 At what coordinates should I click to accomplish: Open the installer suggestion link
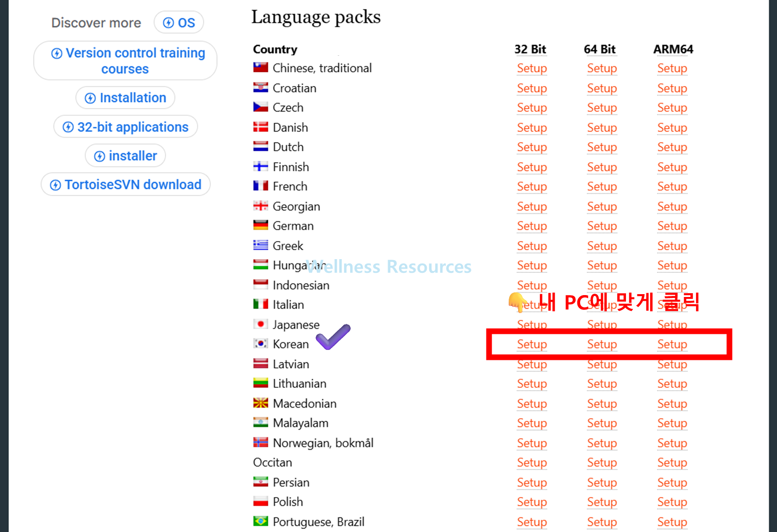coord(125,156)
